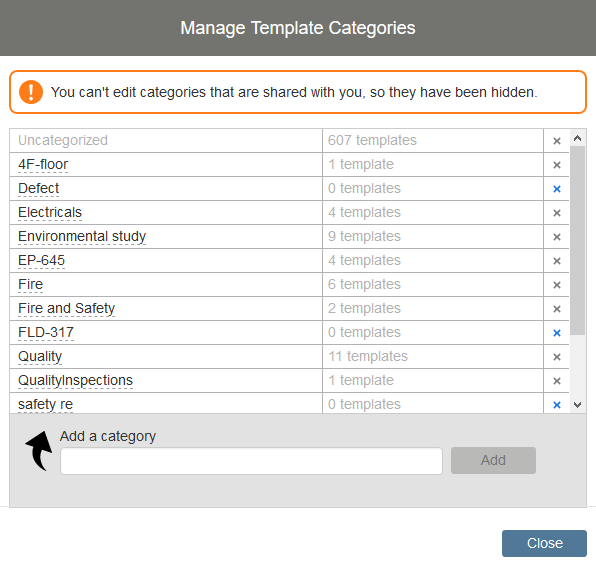Delete the FLD-317 category
Screen dimensions: 596x572
(x=556, y=333)
